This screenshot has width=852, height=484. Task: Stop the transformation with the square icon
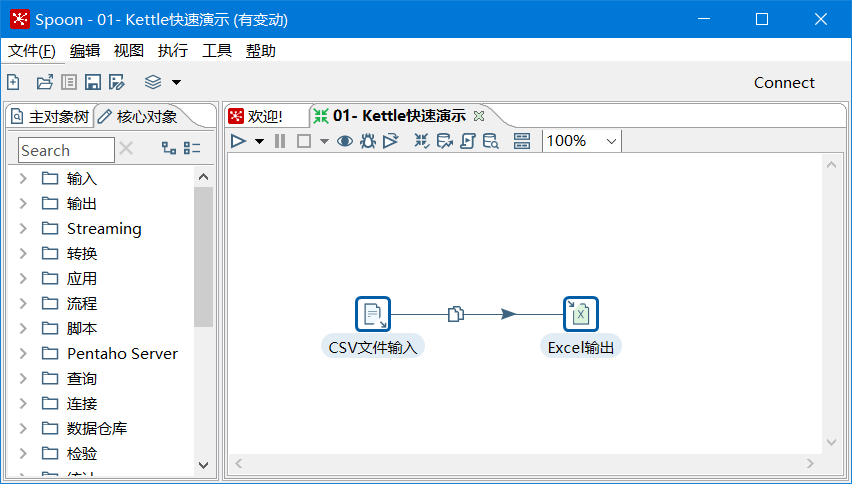304,141
